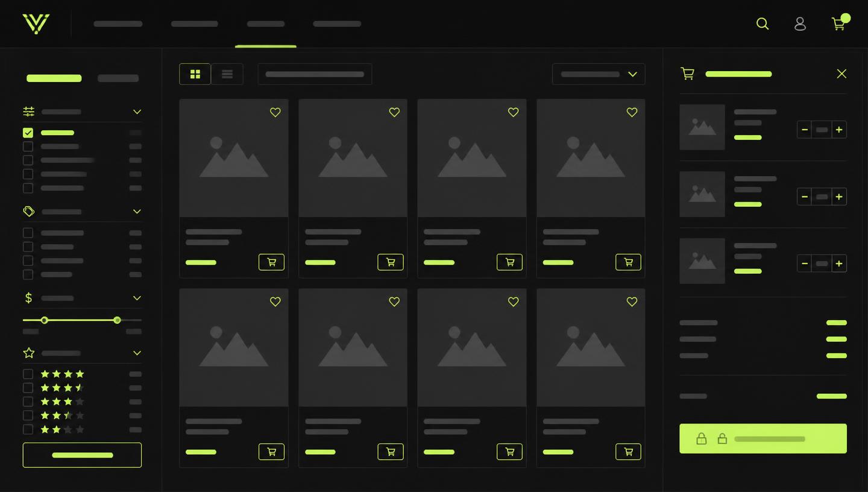Collapse the chevron beside the star rating heading
Image resolution: width=868 pixels, height=492 pixels.
click(x=137, y=353)
